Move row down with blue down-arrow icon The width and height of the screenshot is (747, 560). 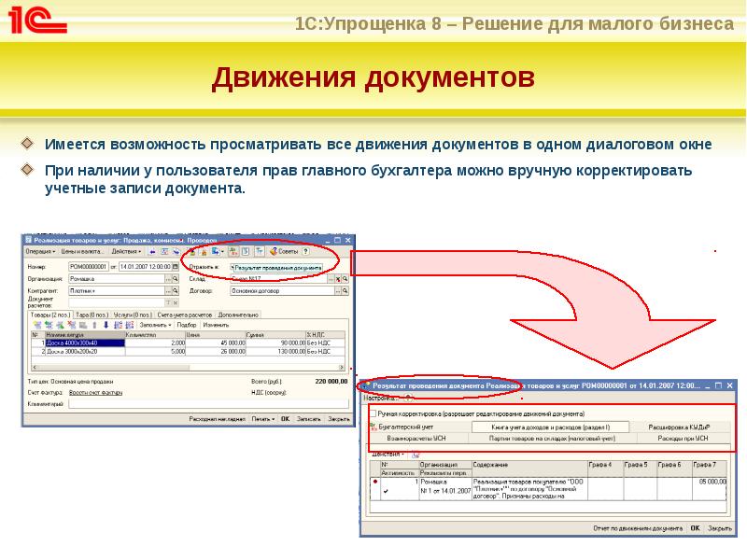tap(106, 325)
